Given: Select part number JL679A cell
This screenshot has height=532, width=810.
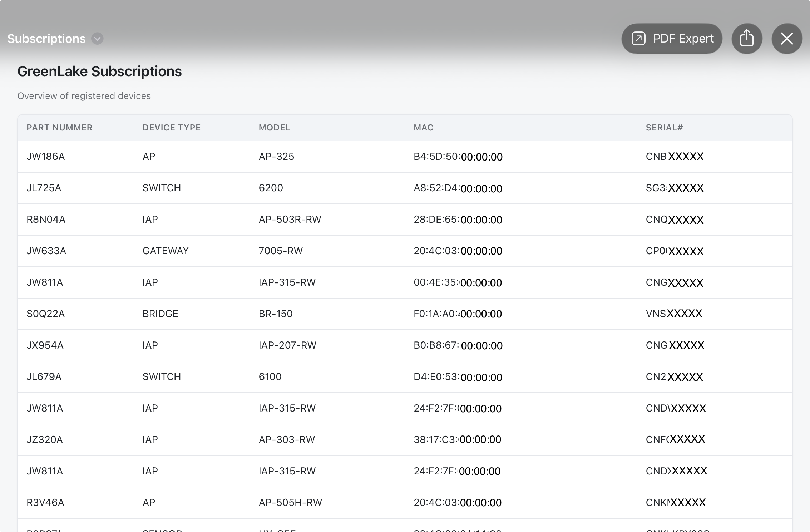Looking at the screenshot, I should [x=44, y=377].
